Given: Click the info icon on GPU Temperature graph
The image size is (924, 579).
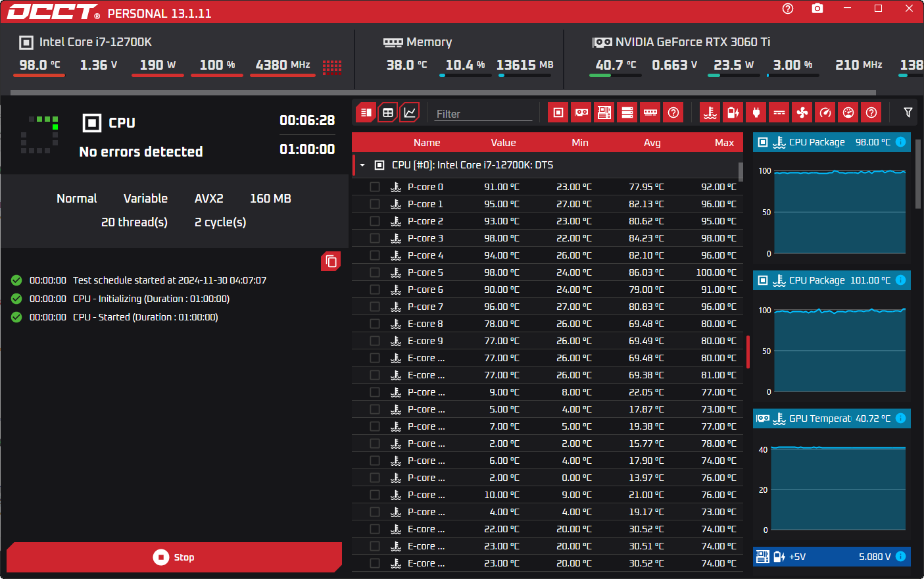Looking at the screenshot, I should pyautogui.click(x=901, y=418).
